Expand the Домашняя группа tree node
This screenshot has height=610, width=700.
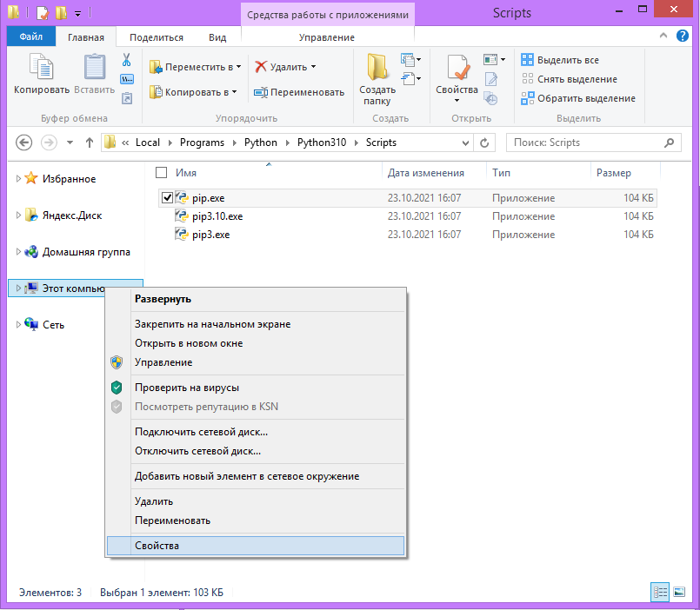(x=18, y=252)
